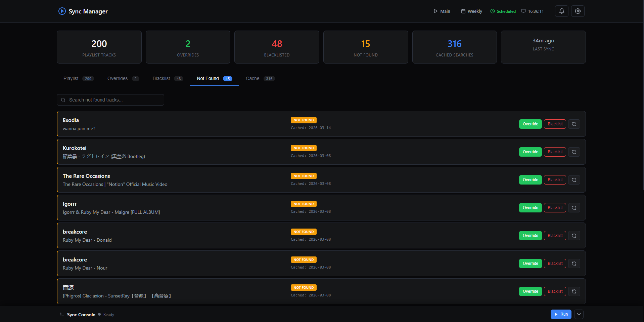Refresh The Rare Occasions track lookup
Viewport: 644px width, 322px height.
coord(574,180)
